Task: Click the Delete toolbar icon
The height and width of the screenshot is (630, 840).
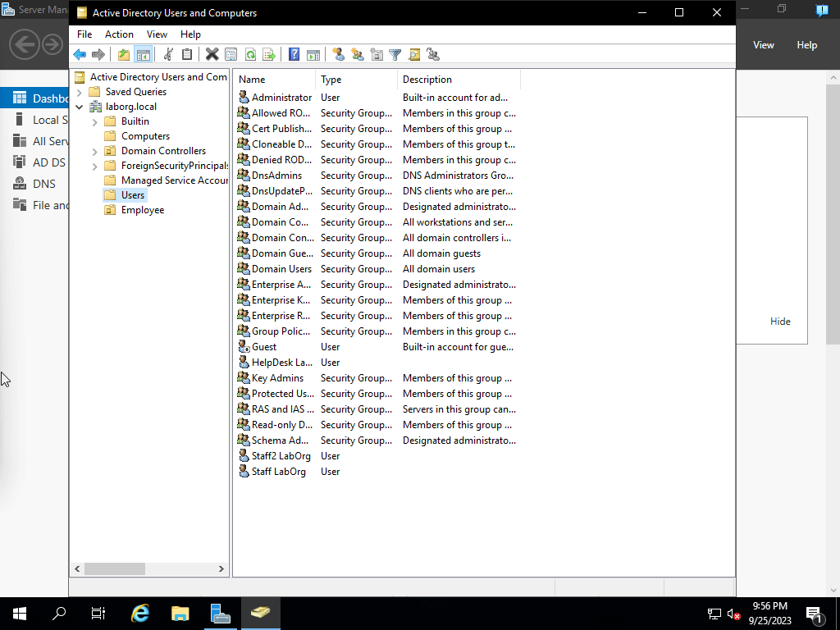Action: (x=212, y=54)
